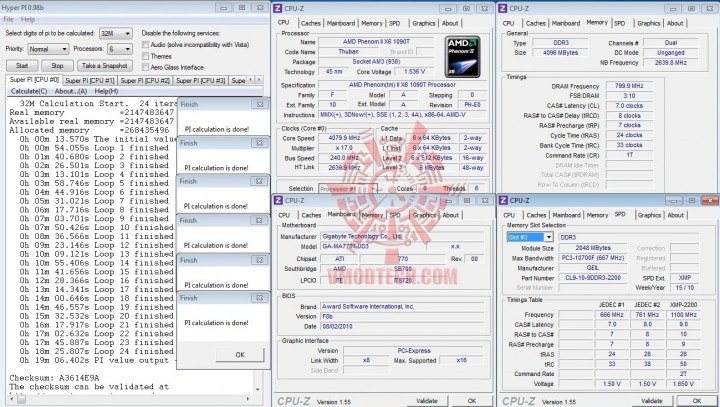Select the Super PI [CPU #0] tab
The width and height of the screenshot is (720, 407).
(x=34, y=79)
